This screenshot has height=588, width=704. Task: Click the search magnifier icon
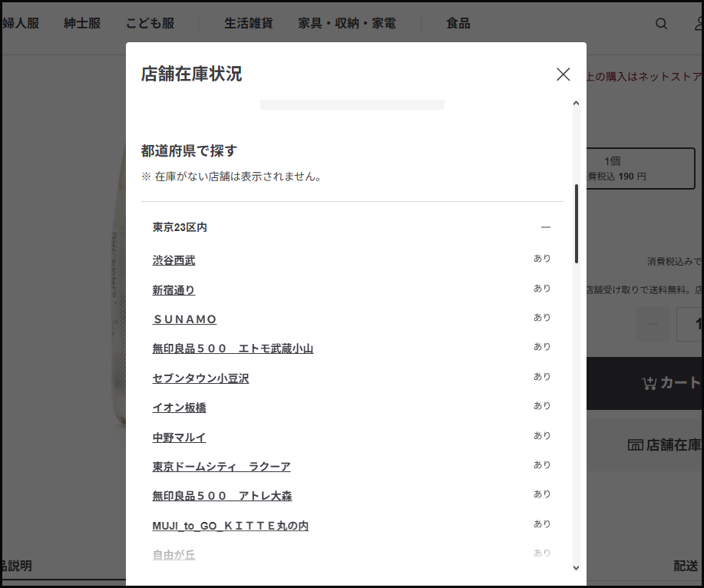pyautogui.click(x=661, y=24)
